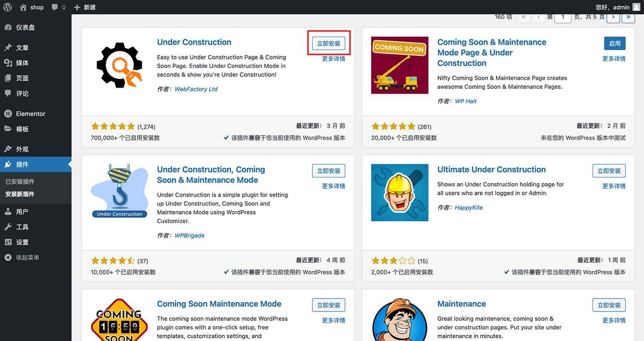Open 评论 comments menu in sidebar
This screenshot has height=341, width=644.
(x=36, y=93)
